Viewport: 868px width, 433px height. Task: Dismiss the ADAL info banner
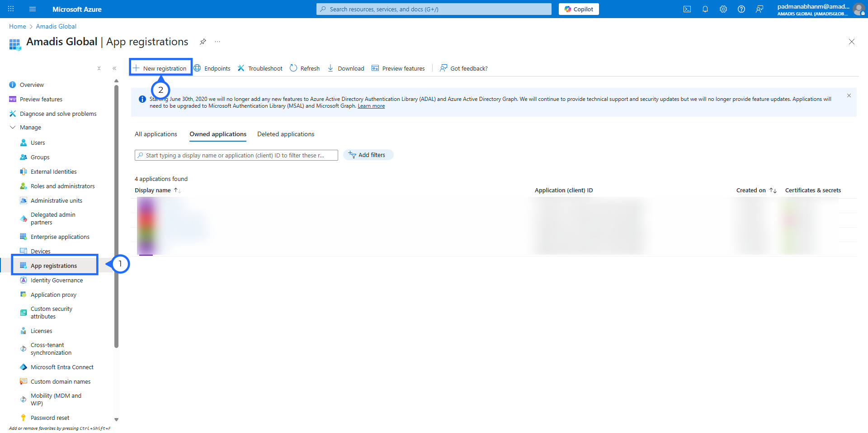[849, 95]
